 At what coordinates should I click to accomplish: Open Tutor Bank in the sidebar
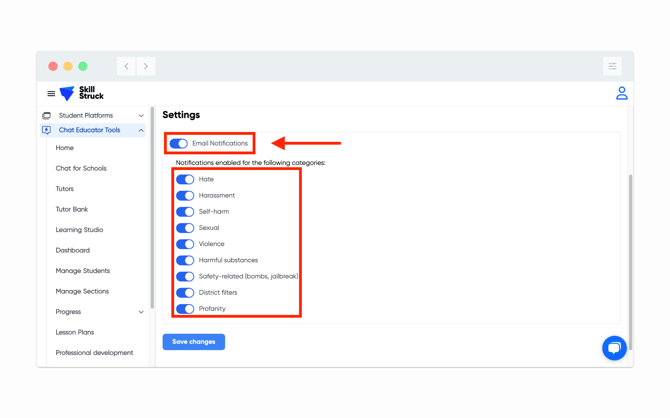72,209
